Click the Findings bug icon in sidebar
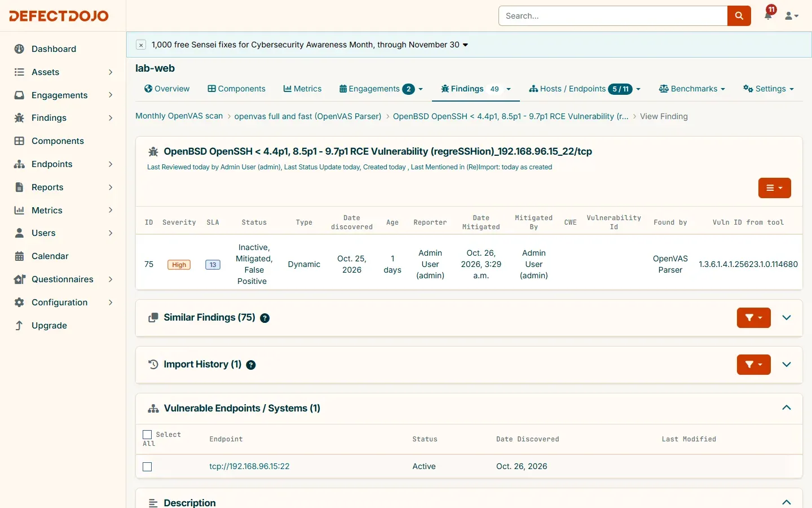The height and width of the screenshot is (508, 812). click(x=19, y=117)
